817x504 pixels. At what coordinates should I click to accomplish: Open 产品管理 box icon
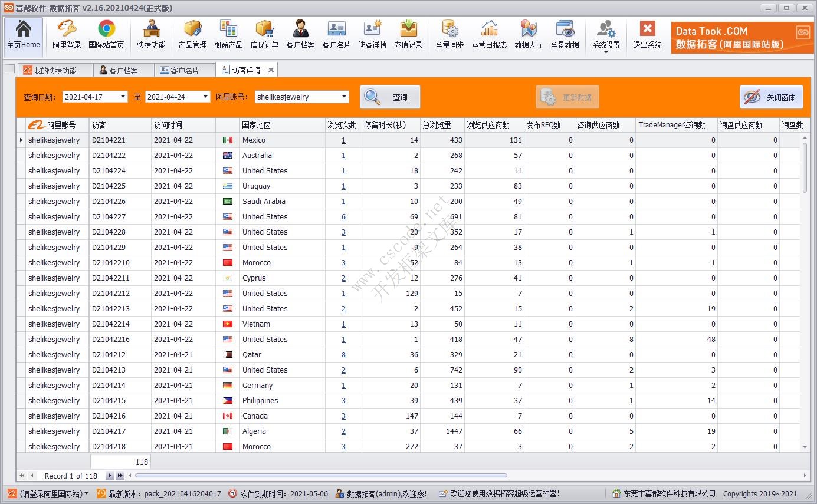coord(193,35)
